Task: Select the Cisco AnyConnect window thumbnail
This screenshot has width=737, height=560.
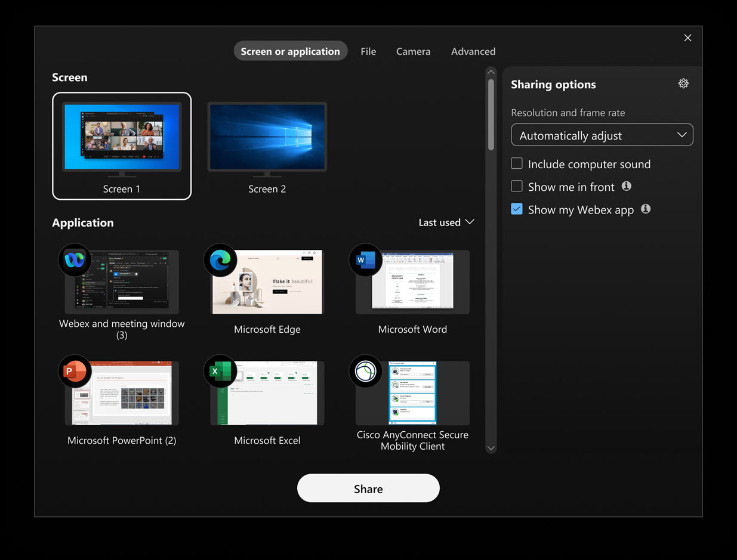Action: point(412,393)
